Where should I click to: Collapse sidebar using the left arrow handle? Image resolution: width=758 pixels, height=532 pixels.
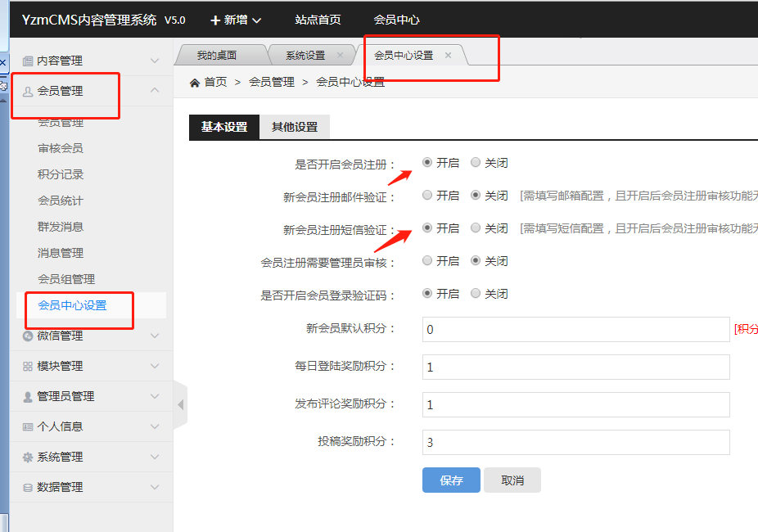[x=180, y=404]
